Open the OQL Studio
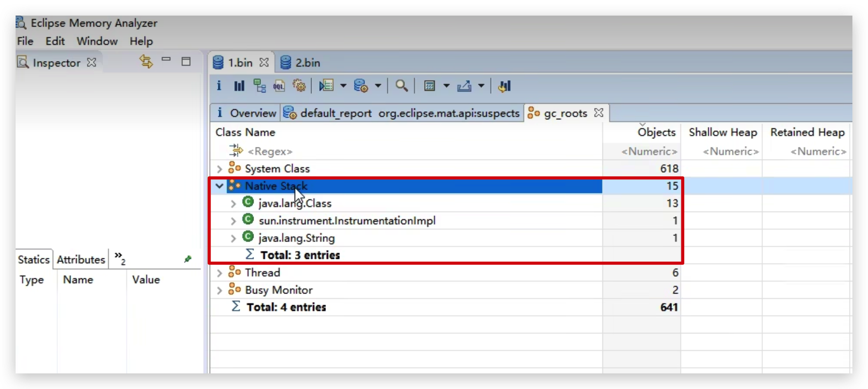 click(279, 86)
